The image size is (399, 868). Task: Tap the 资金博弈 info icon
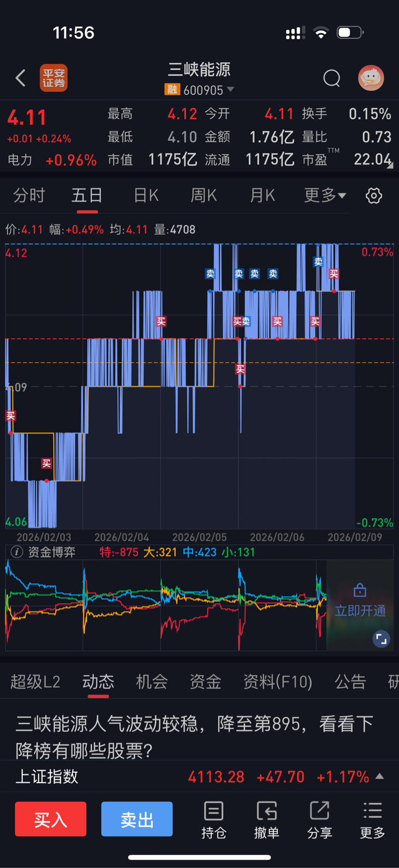tap(17, 552)
